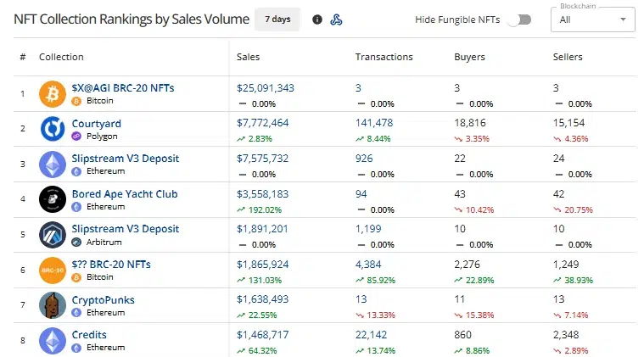This screenshot has height=357, width=644.
Task: Click transactions count 1,199
Action: [368, 229]
